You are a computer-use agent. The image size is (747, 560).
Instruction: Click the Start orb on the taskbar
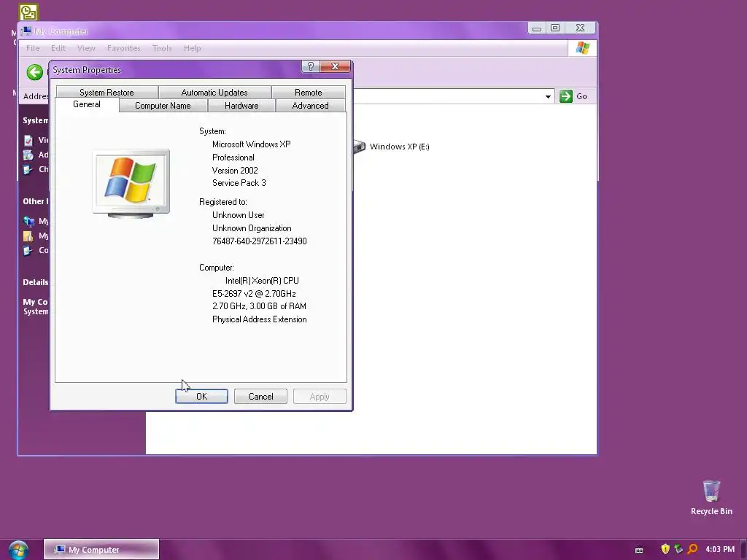(x=18, y=550)
